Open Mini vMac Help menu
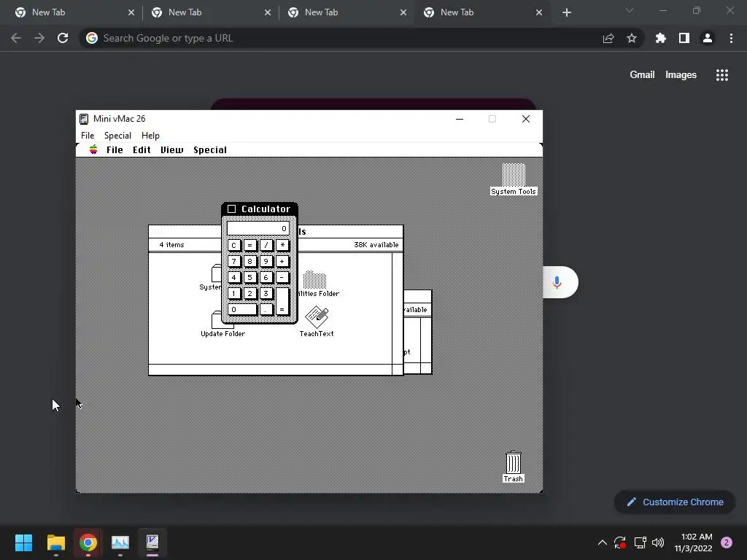The height and width of the screenshot is (560, 747). [x=150, y=136]
